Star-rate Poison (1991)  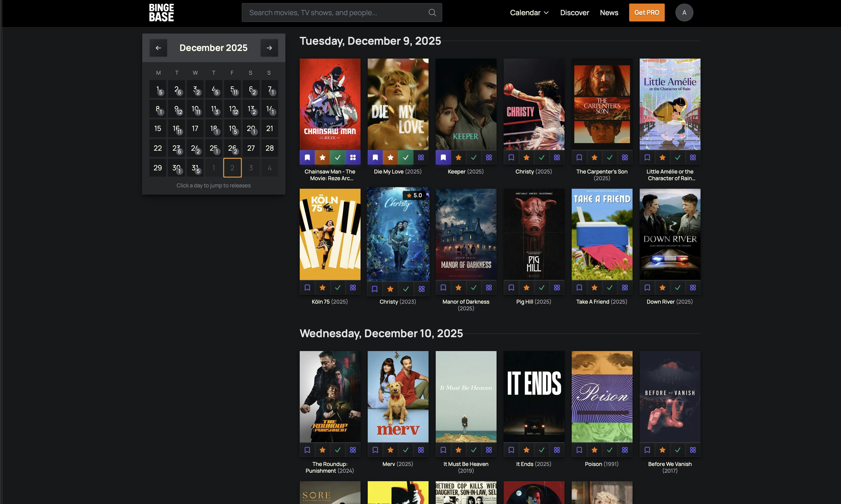(594, 450)
